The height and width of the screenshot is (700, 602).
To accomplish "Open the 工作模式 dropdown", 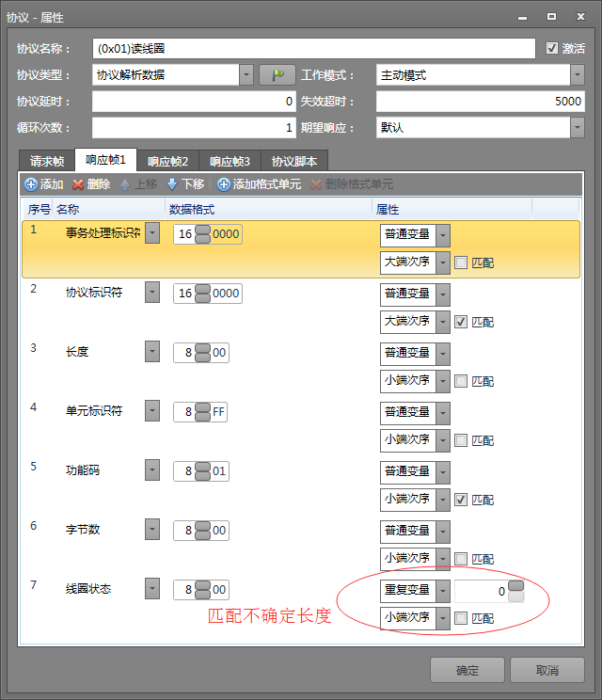I will click(x=578, y=75).
